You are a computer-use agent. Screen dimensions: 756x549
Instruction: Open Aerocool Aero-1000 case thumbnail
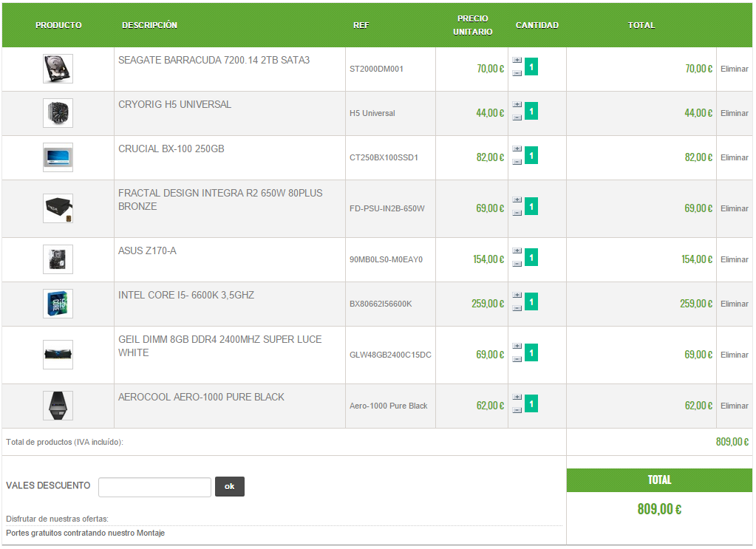coord(58,406)
